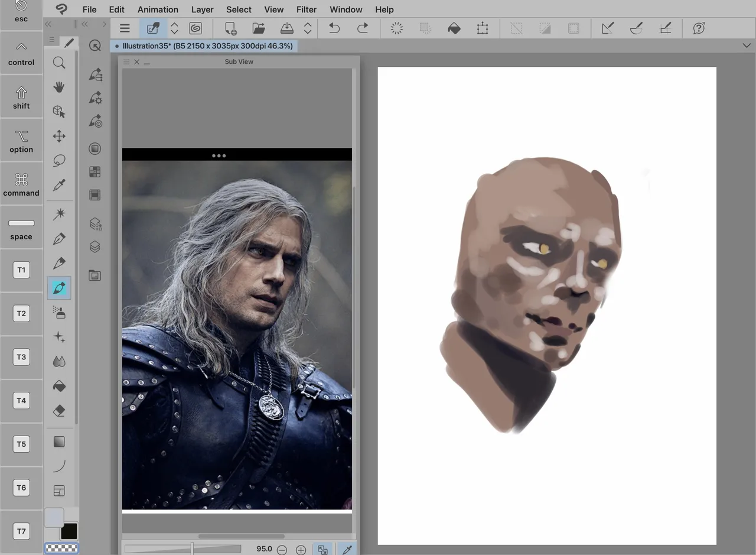This screenshot has height=555, width=756.
Task: Select the Frame border tool
Action: coord(59,491)
